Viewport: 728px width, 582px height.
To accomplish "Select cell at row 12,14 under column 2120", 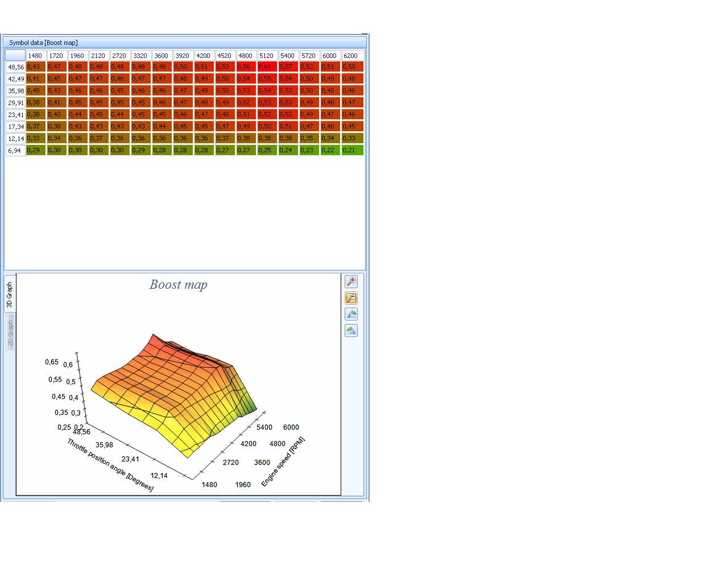I will coord(99,139).
